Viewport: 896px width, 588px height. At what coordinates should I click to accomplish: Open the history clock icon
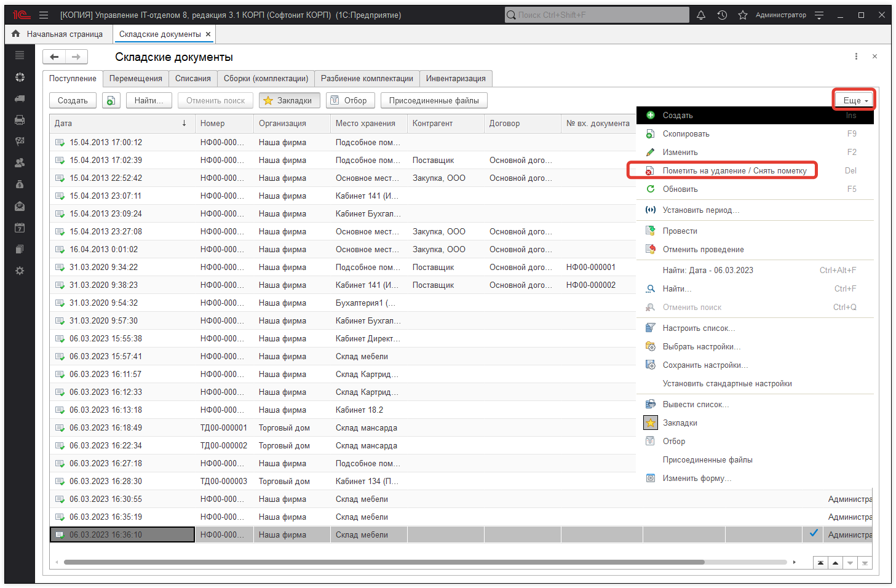click(722, 15)
